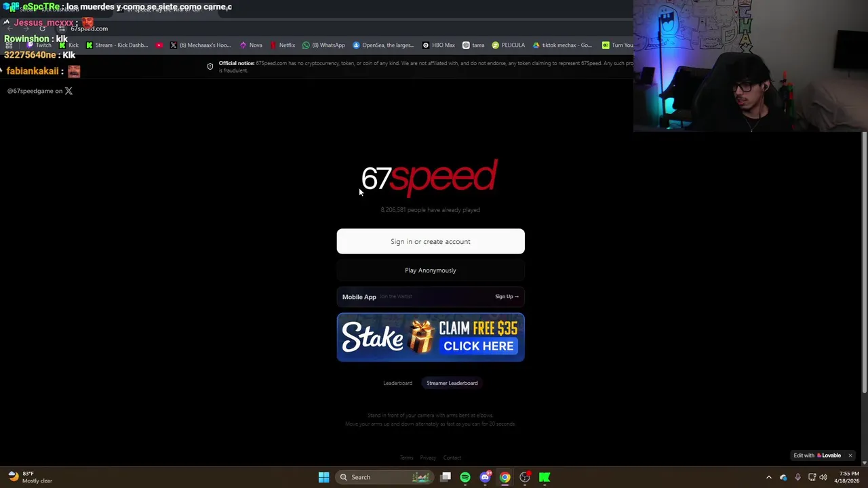Open OBS Studio from the taskbar
868x488 pixels.
[524, 477]
